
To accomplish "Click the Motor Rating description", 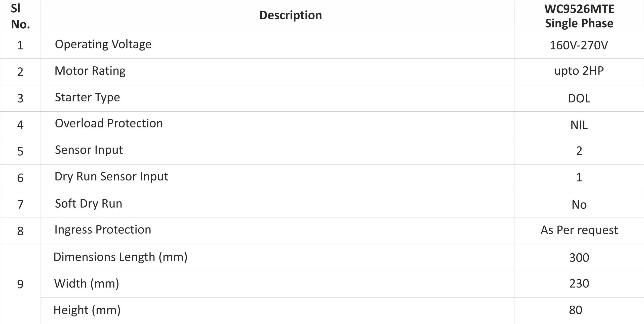I will (90, 71).
